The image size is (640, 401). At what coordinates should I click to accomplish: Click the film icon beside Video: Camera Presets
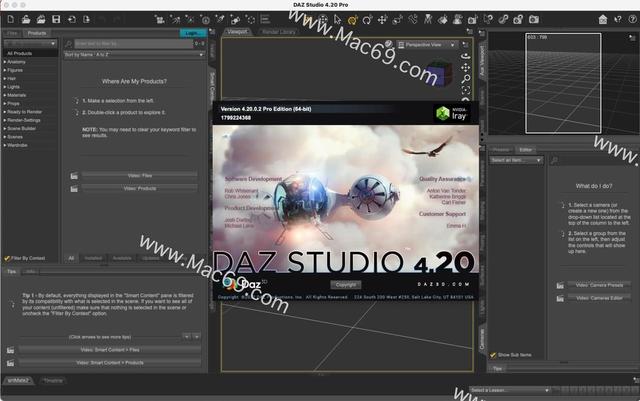click(560, 285)
